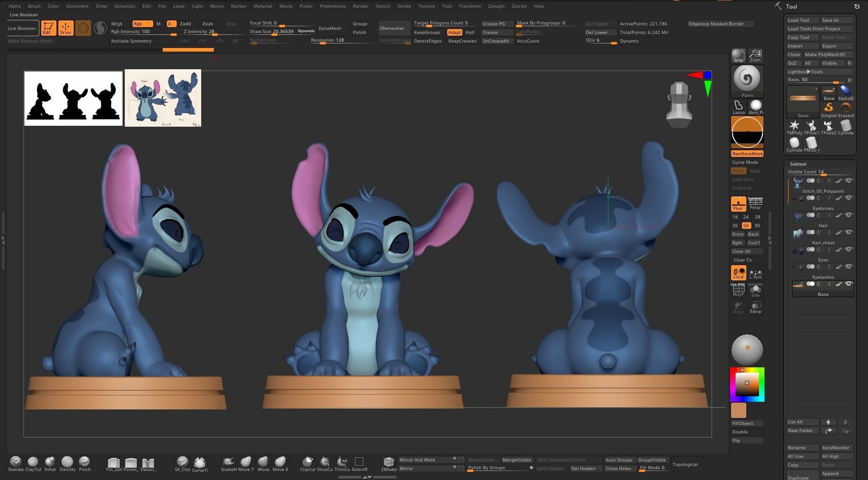The width and height of the screenshot is (868, 480).
Task: Click the SimpleBrush tool icon
Action: tap(829, 109)
